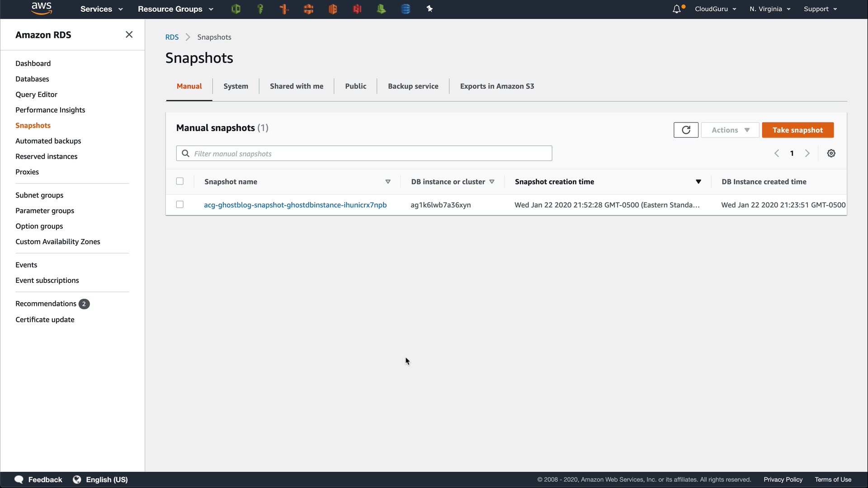Screen dimensions: 868x488
Task: Click the pushpin icon in the top bar
Action: (x=429, y=9)
